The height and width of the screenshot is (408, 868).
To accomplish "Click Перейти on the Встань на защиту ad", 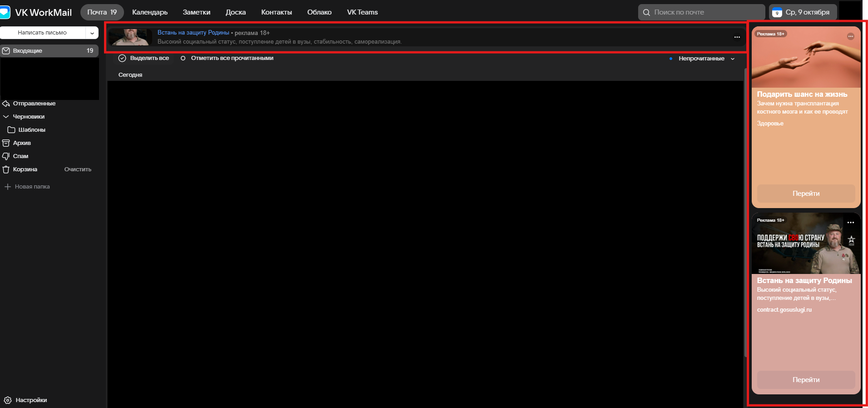I will coord(806,380).
